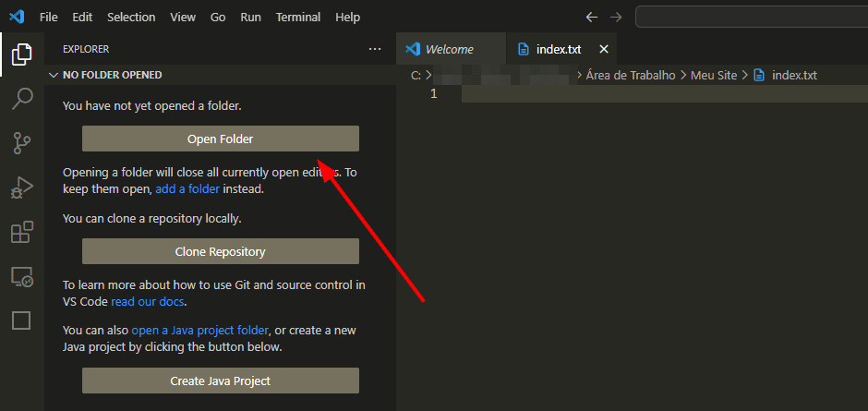Viewport: 868px width, 411px height.
Task: Open the Terminal menu
Action: 298,18
